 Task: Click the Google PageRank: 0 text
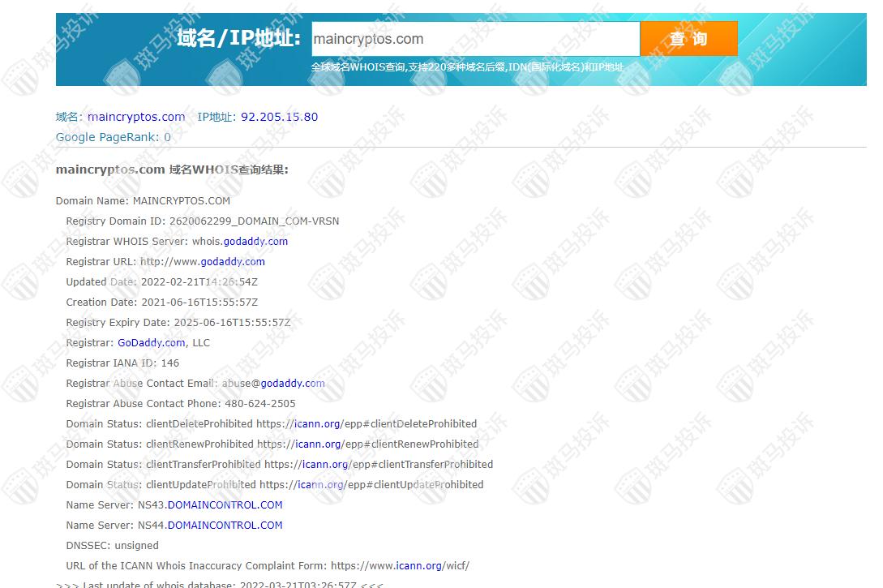pyautogui.click(x=114, y=137)
